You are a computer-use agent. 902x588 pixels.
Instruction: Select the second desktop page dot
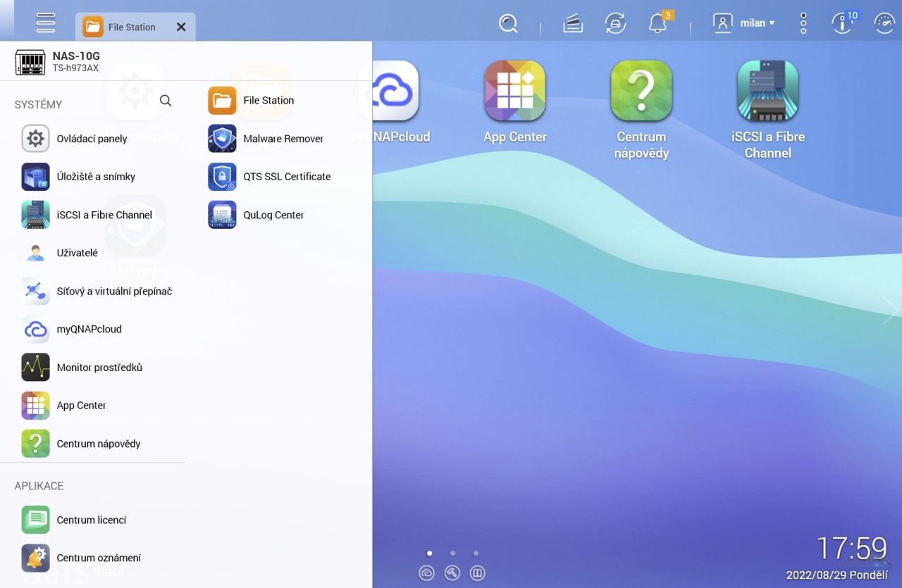[452, 553]
